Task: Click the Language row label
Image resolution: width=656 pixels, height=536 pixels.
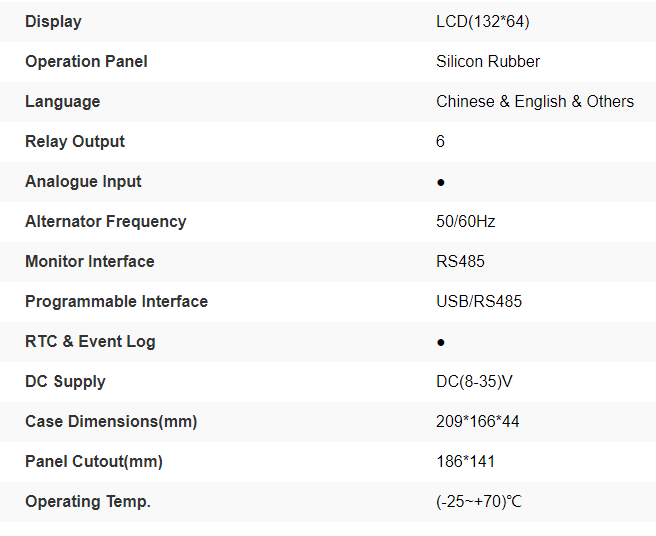Action: coord(62,101)
